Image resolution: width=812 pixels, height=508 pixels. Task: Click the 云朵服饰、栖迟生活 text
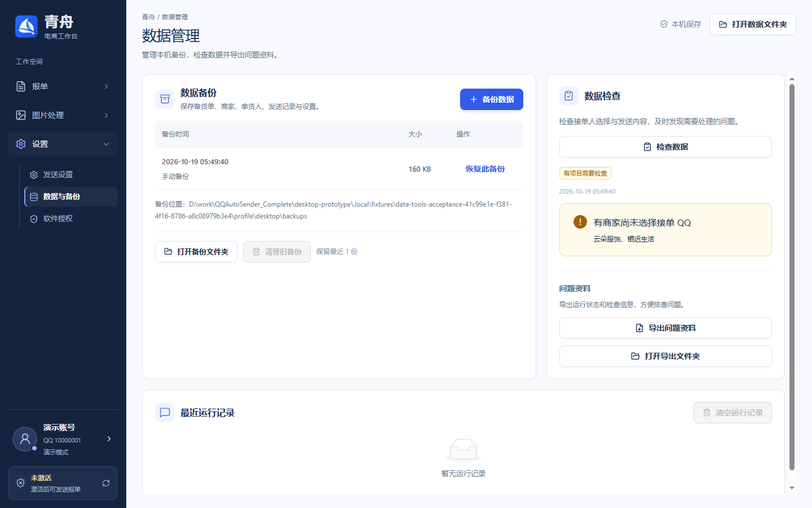(x=624, y=239)
